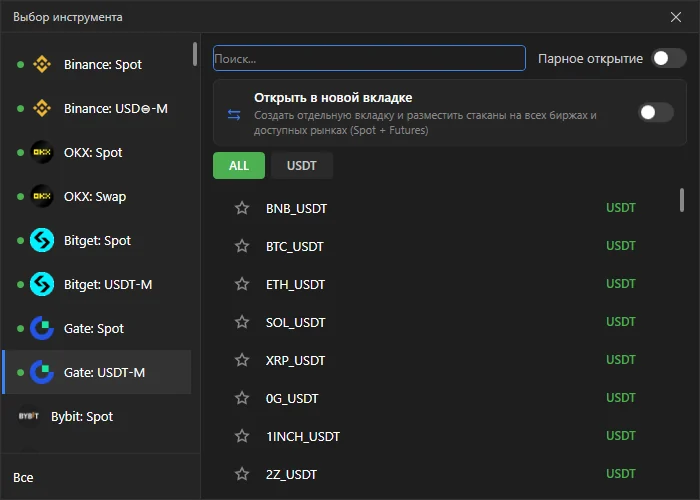
Task: Click the OKX Spot logo icon
Action: [x=42, y=152]
